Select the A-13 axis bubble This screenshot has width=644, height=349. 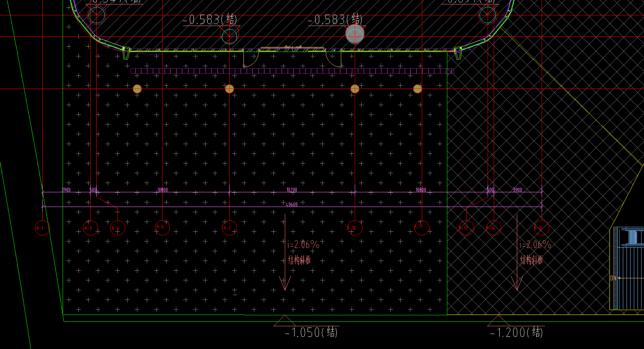point(466,228)
